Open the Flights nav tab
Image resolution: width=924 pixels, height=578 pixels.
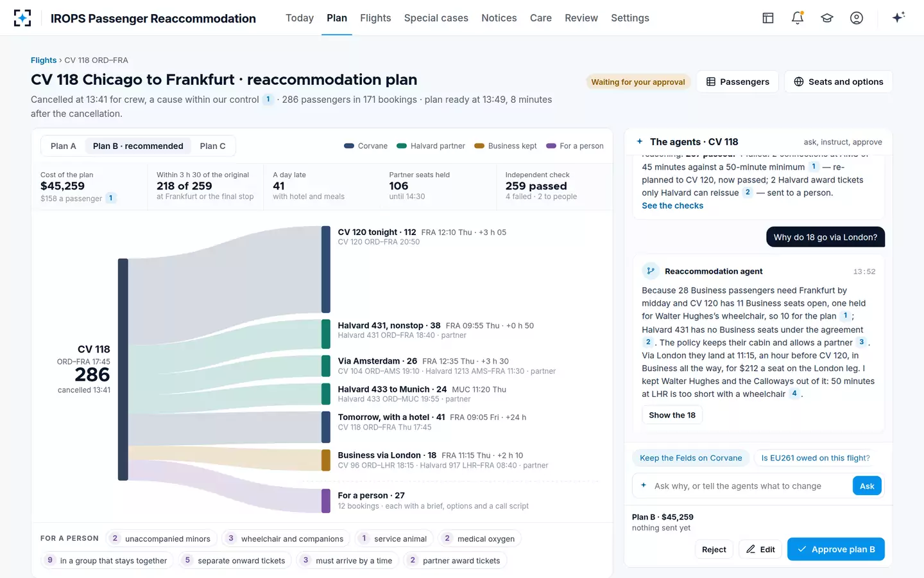click(375, 18)
